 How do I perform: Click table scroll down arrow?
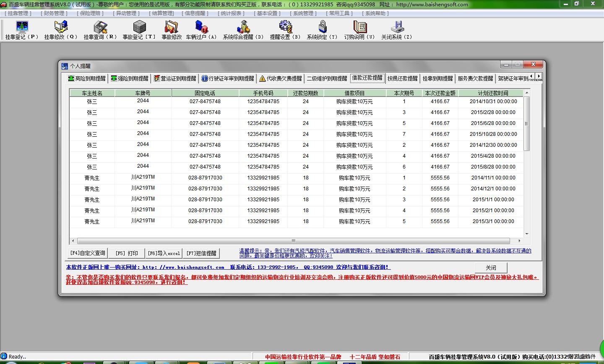527,234
